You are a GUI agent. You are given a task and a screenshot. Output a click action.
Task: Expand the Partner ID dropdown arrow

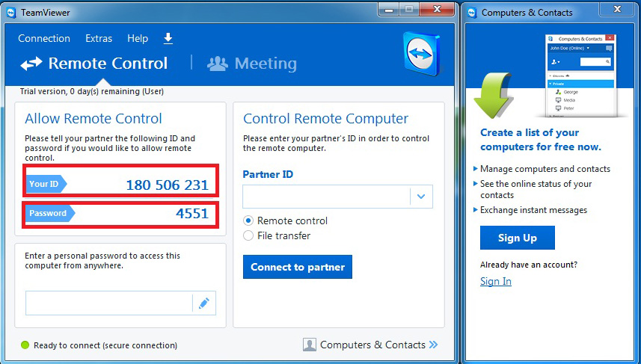[421, 197]
